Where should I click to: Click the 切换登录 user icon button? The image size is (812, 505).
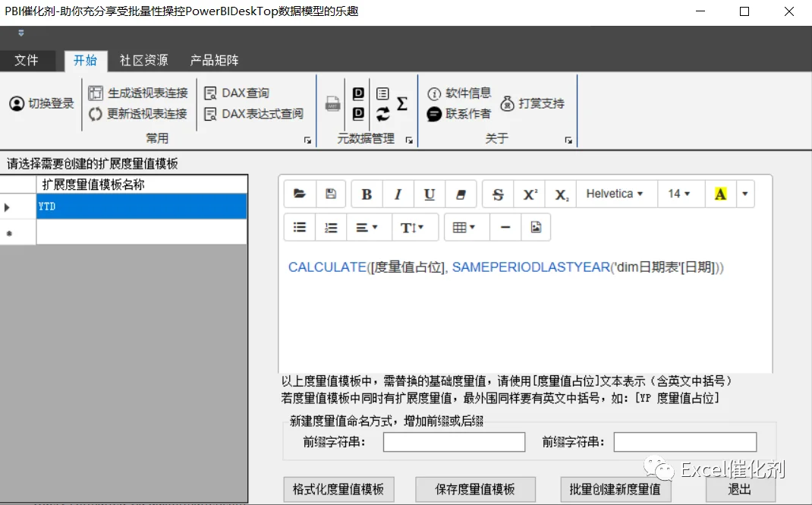click(42, 103)
